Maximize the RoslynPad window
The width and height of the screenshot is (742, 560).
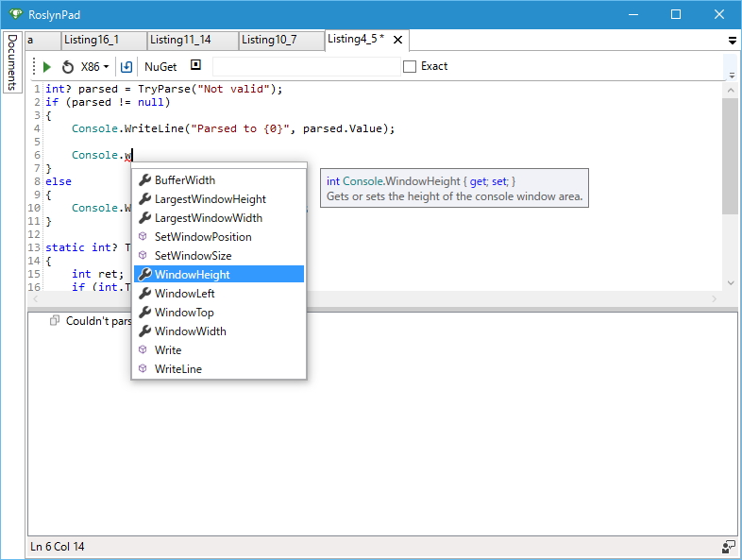[x=676, y=15]
